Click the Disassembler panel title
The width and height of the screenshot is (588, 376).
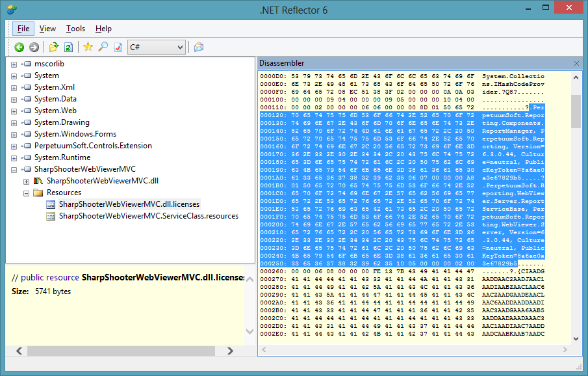(x=282, y=63)
